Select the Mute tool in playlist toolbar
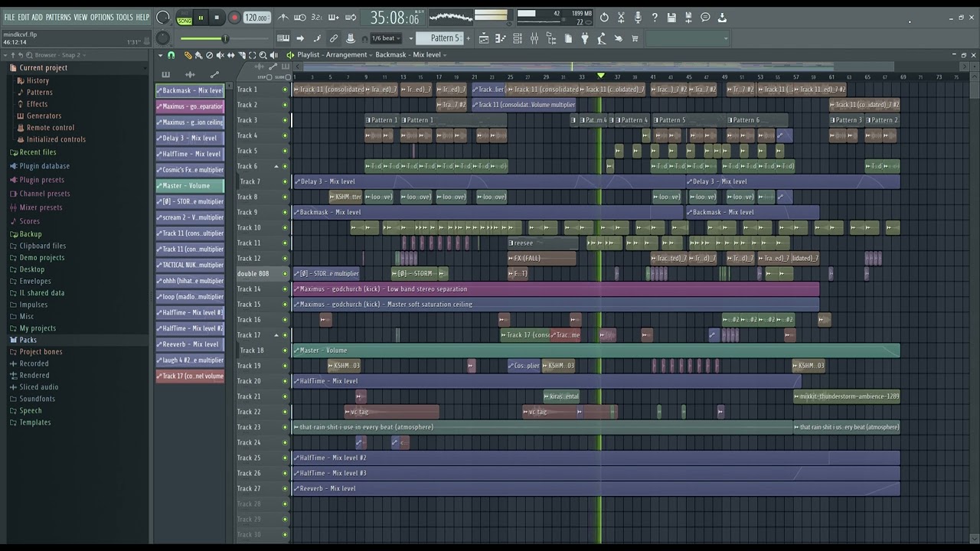The width and height of the screenshot is (980, 551). click(220, 55)
